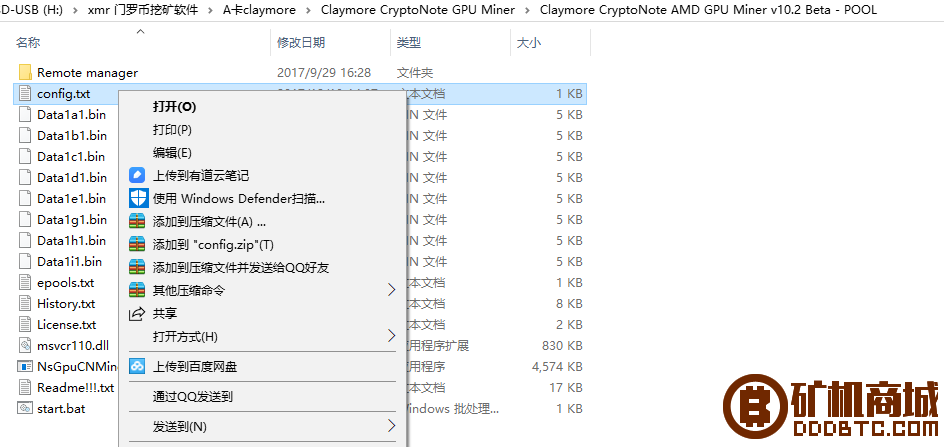944x447 pixels.
Task: Click the Readme!!!.txt document icon
Action: click(x=25, y=387)
